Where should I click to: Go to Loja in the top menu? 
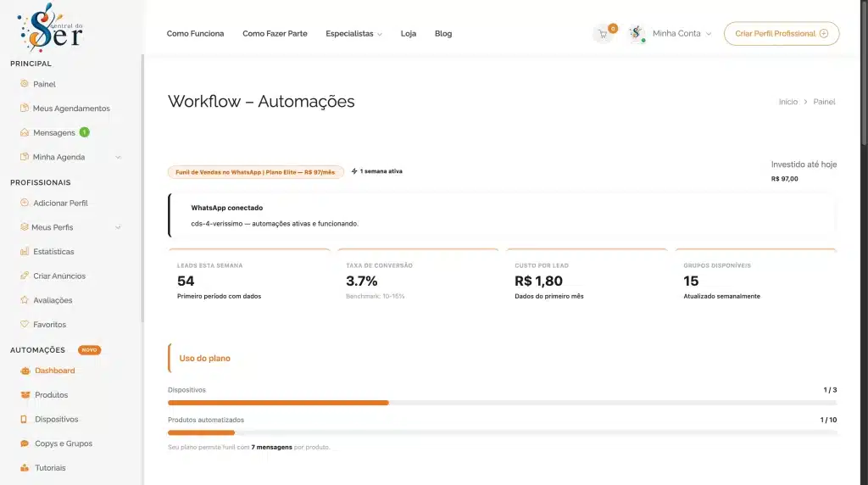tap(409, 34)
